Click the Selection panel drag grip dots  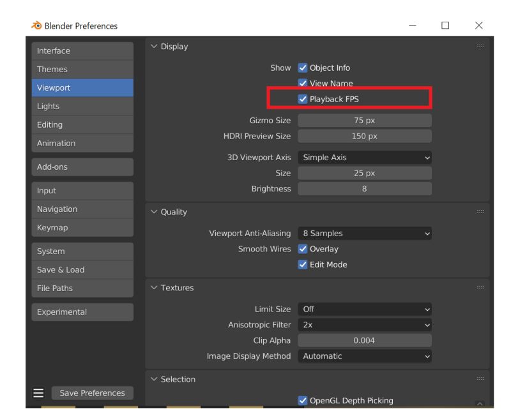pos(480,379)
